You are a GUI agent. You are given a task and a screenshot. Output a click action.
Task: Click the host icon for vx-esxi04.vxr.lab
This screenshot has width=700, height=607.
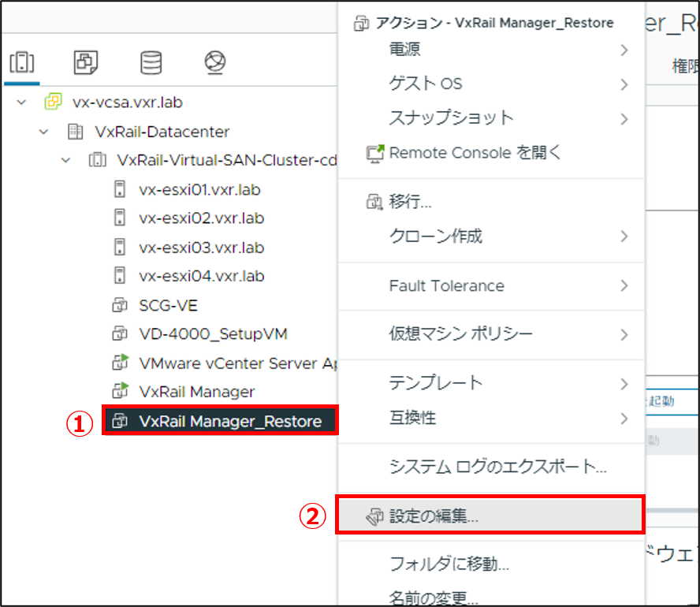(120, 275)
